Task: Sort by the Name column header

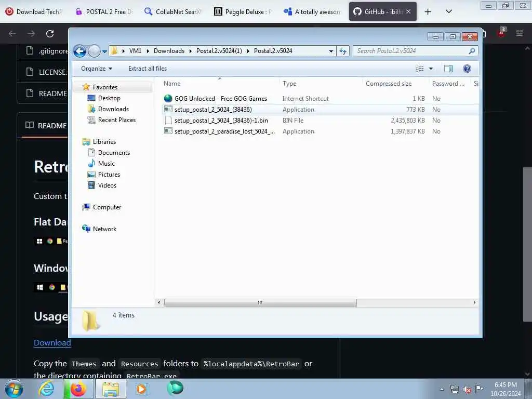Action: 171,84
